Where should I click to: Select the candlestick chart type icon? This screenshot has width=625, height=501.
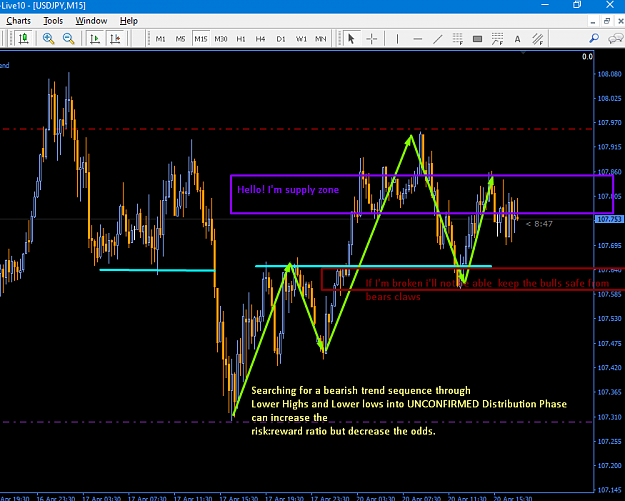click(x=23, y=39)
